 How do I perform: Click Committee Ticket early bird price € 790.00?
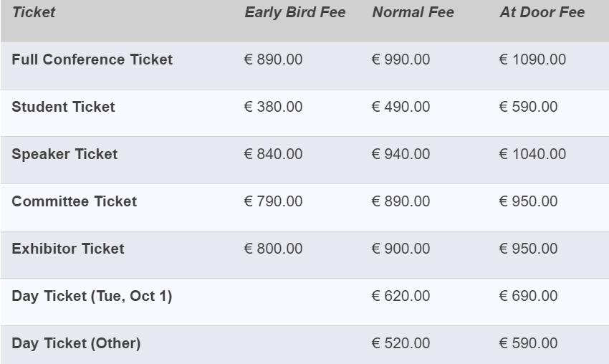(273, 201)
